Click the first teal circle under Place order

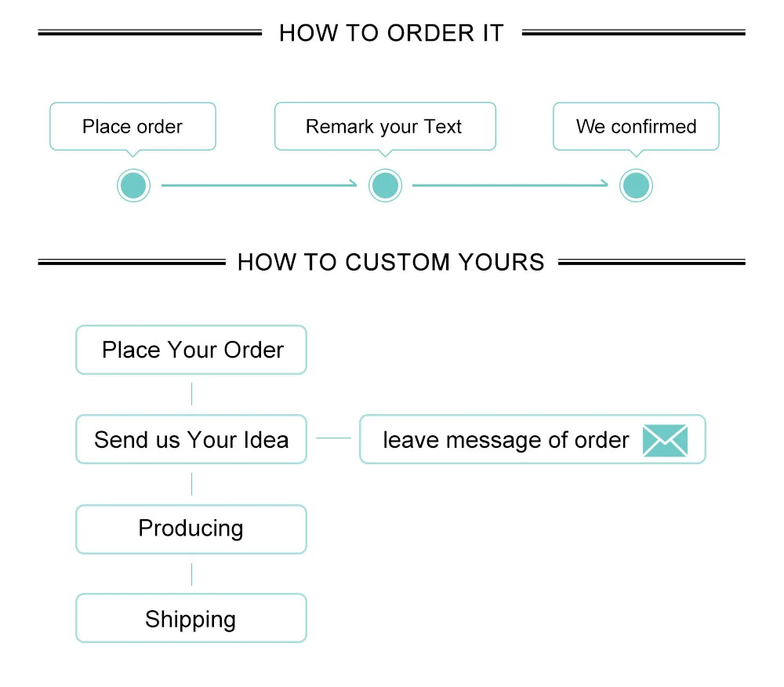pos(133,186)
